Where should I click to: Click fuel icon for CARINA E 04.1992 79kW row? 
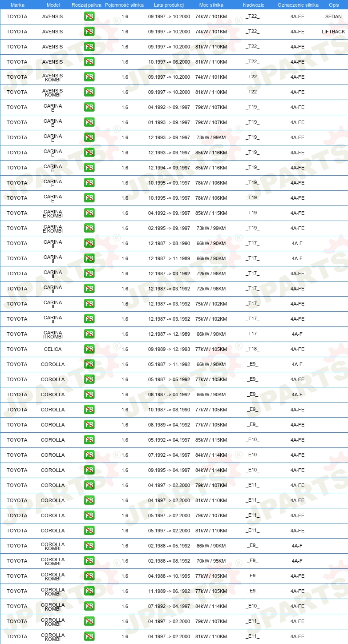click(x=89, y=107)
